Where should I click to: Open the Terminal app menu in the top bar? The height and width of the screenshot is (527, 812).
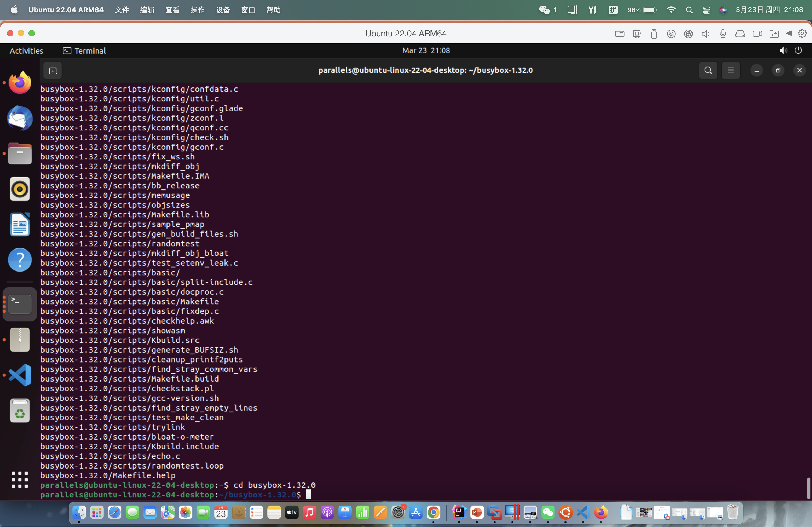pos(84,51)
